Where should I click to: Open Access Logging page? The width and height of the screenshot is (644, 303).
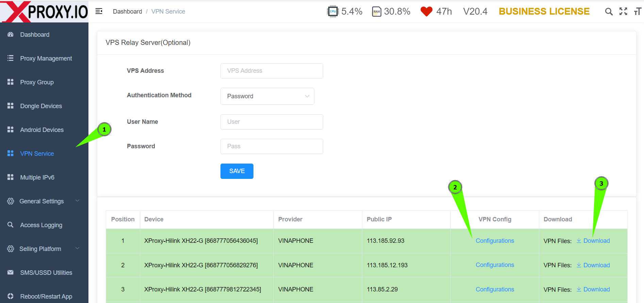pyautogui.click(x=41, y=225)
